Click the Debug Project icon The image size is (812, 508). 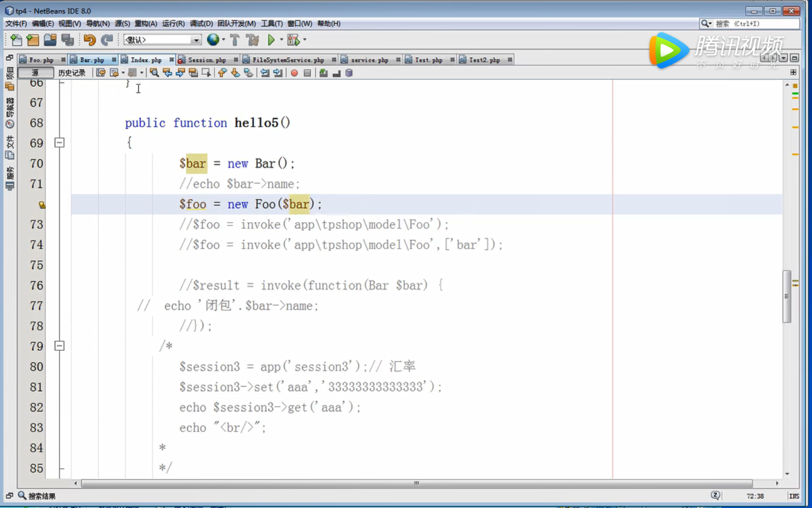pos(293,40)
